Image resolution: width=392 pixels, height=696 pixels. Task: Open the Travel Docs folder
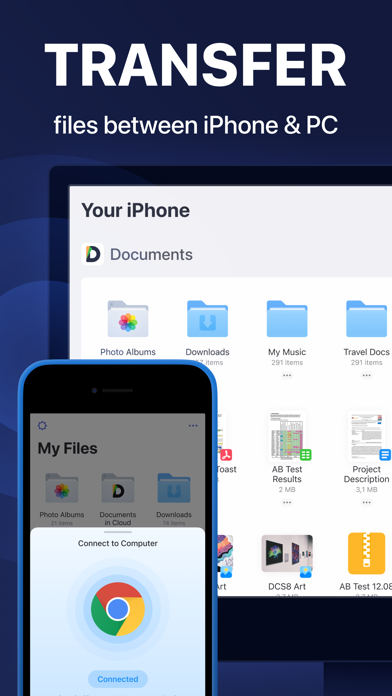pos(366,319)
